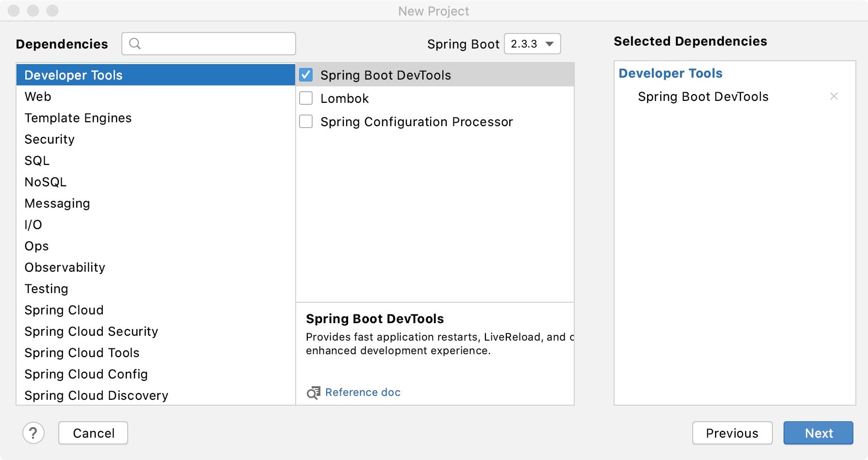This screenshot has width=868, height=460.
Task: Browse the SQL dependencies category
Action: [36, 161]
